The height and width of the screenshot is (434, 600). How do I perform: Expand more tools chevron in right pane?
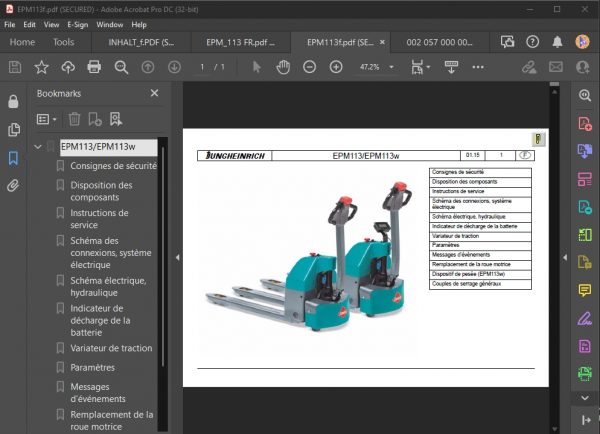tap(585, 398)
